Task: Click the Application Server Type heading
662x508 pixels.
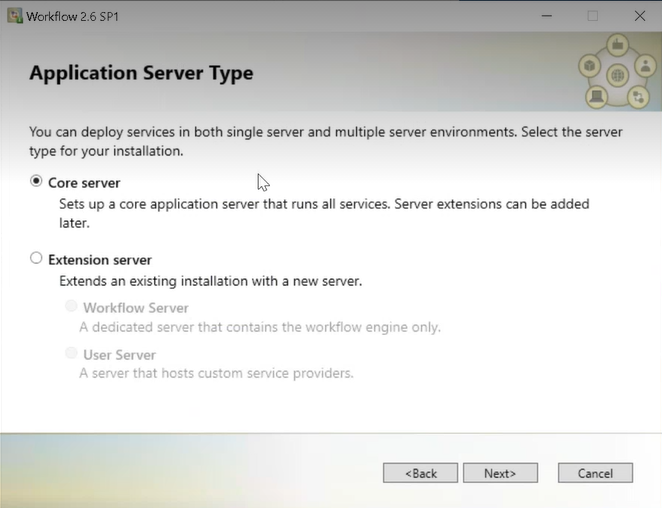Action: pos(141,73)
